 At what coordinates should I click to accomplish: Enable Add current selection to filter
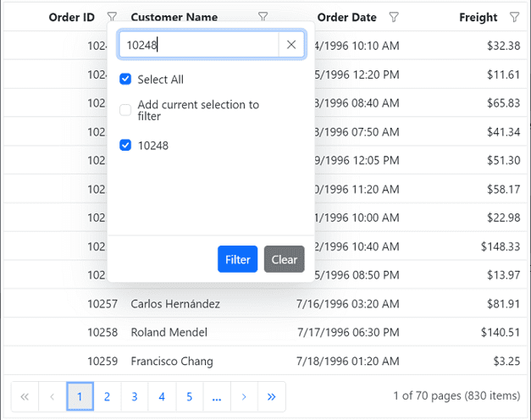pos(125,110)
